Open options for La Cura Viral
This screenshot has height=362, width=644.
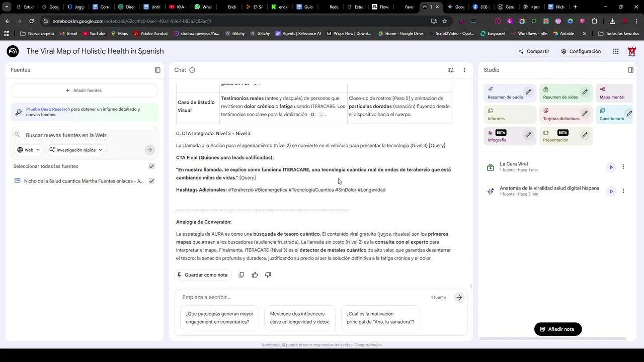tap(623, 167)
